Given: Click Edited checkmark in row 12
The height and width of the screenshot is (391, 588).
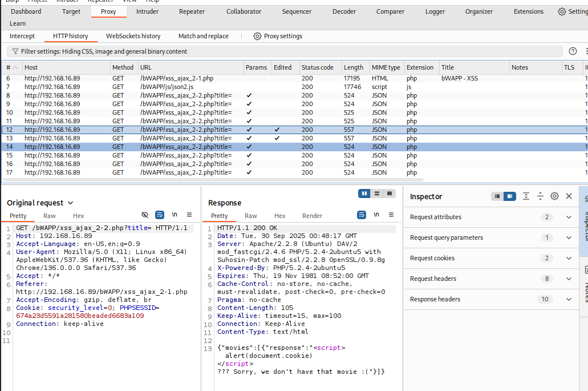Looking at the screenshot, I should (277, 130).
